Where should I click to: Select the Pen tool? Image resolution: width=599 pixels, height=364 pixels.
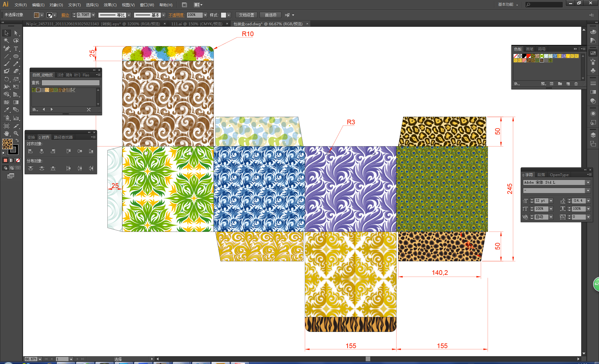pyautogui.click(x=6, y=48)
